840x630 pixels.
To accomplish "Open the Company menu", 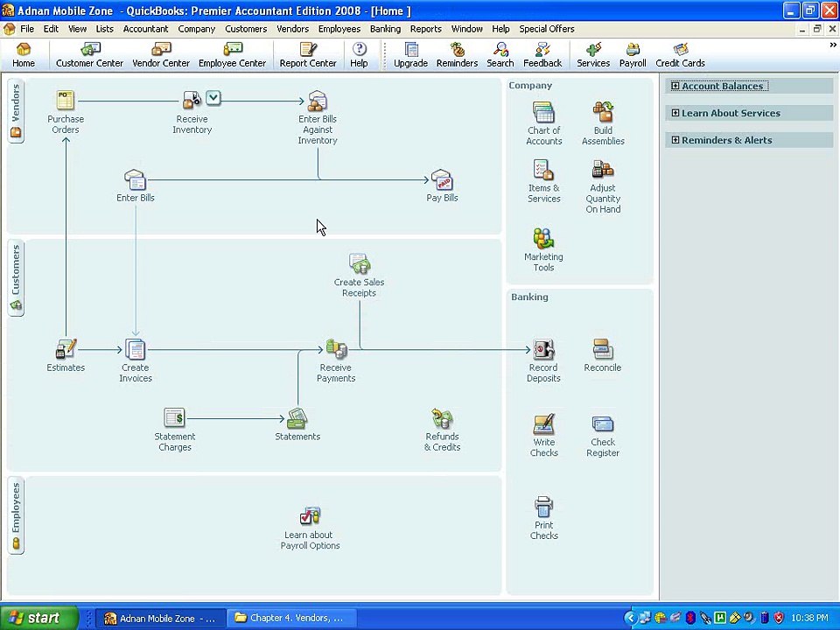I will [x=197, y=29].
